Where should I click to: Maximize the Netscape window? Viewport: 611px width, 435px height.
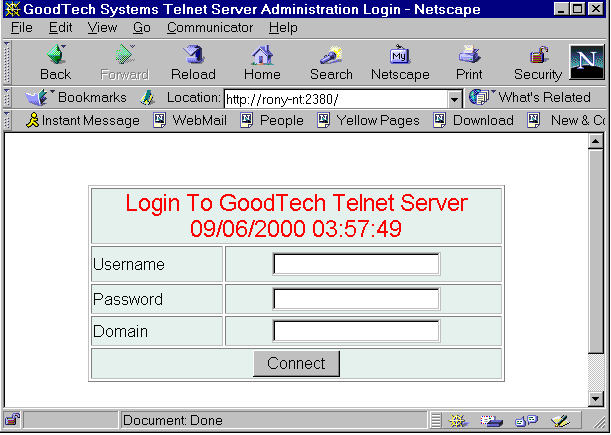(x=576, y=9)
